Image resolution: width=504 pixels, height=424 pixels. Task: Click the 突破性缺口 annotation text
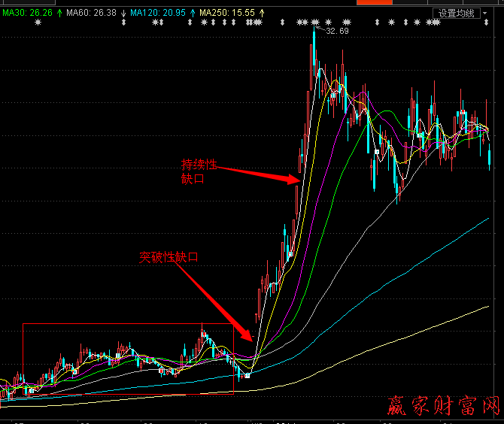click(169, 257)
